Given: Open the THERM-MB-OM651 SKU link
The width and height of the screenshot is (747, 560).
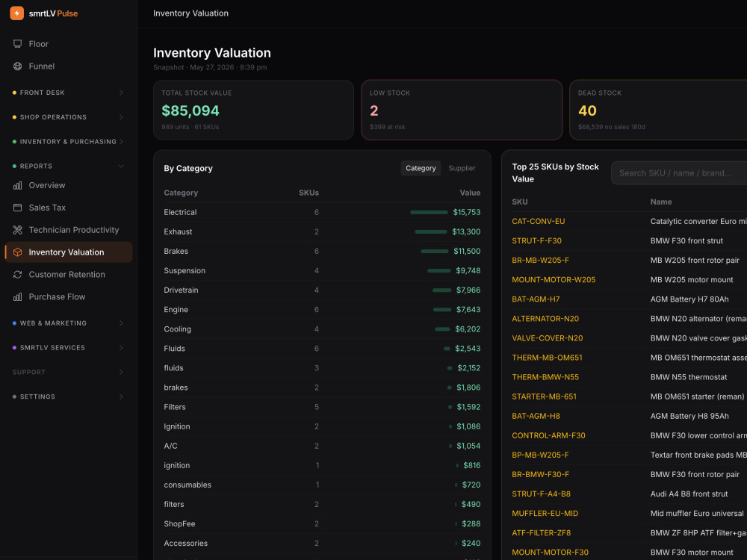Looking at the screenshot, I should (x=547, y=358).
